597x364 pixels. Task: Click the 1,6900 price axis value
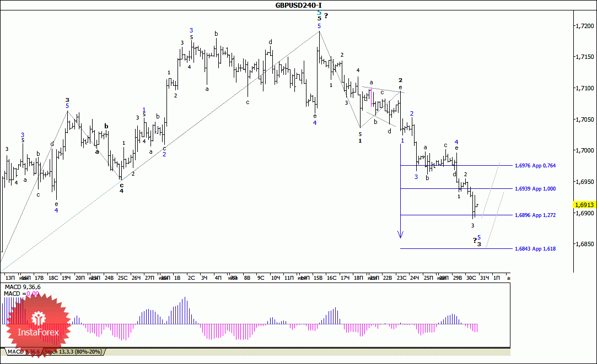584,213
